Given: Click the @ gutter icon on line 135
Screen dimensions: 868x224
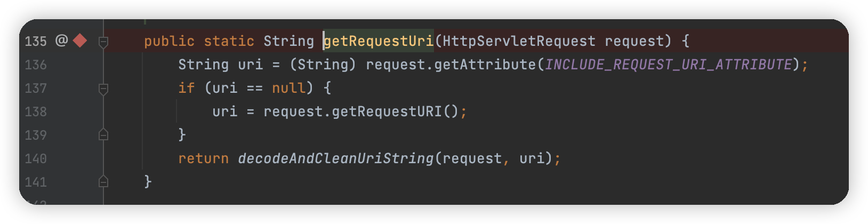Looking at the screenshot, I should click(x=62, y=41).
